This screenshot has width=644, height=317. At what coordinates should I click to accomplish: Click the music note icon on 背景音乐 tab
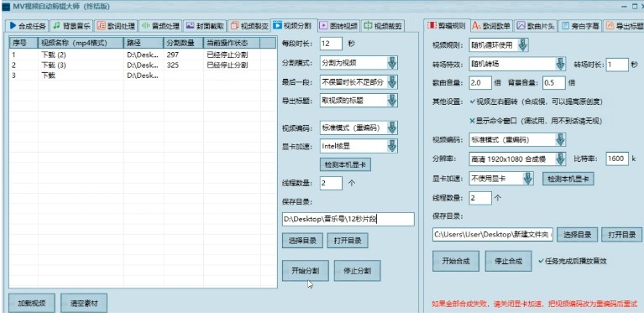pos(57,25)
